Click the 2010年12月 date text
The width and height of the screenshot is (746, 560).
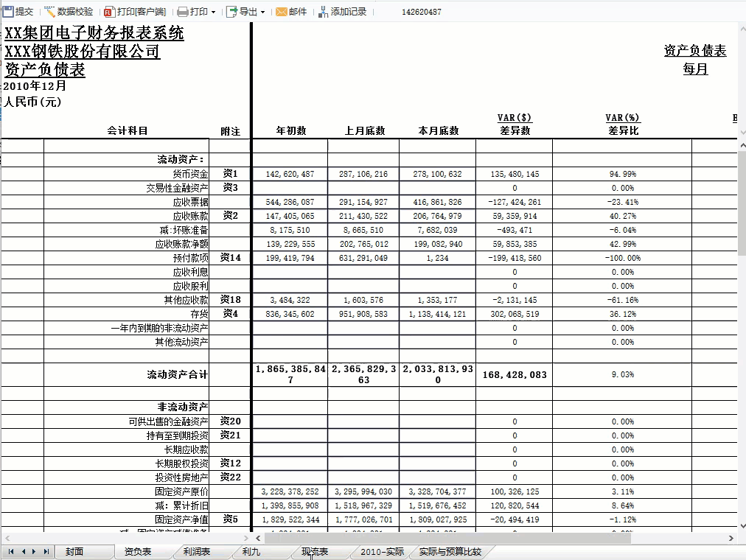35,86
